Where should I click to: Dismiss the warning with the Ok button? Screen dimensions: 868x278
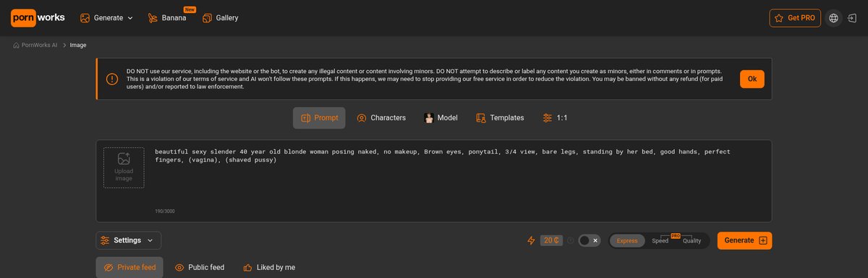coord(752,79)
